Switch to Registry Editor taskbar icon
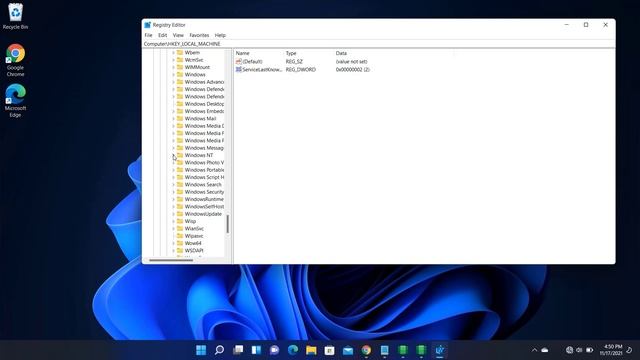Image resolution: width=640 pixels, height=360 pixels. pos(440,350)
